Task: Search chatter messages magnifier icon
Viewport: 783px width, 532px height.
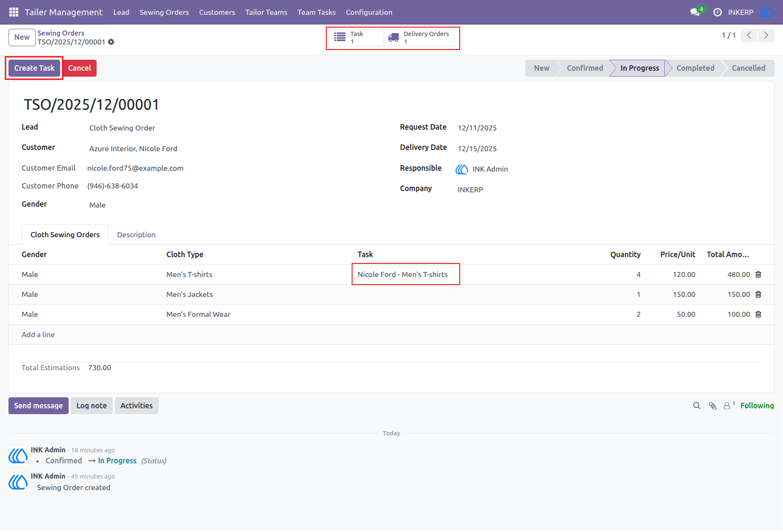Action: (x=697, y=406)
